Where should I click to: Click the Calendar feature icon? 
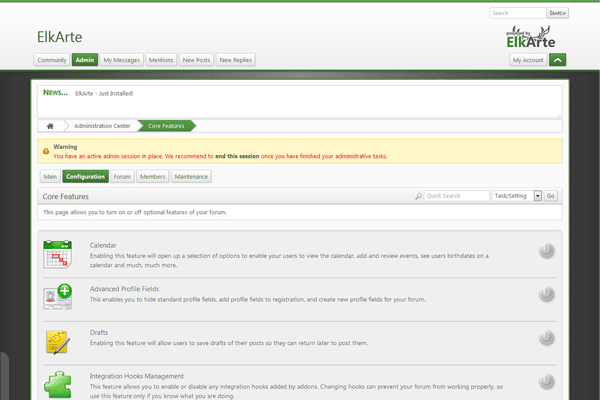coord(58,254)
